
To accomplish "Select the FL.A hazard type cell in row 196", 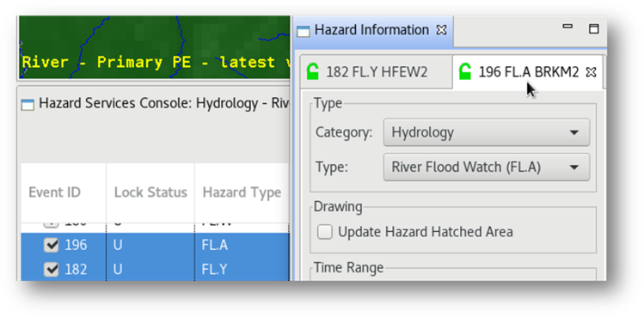I will point(242,245).
